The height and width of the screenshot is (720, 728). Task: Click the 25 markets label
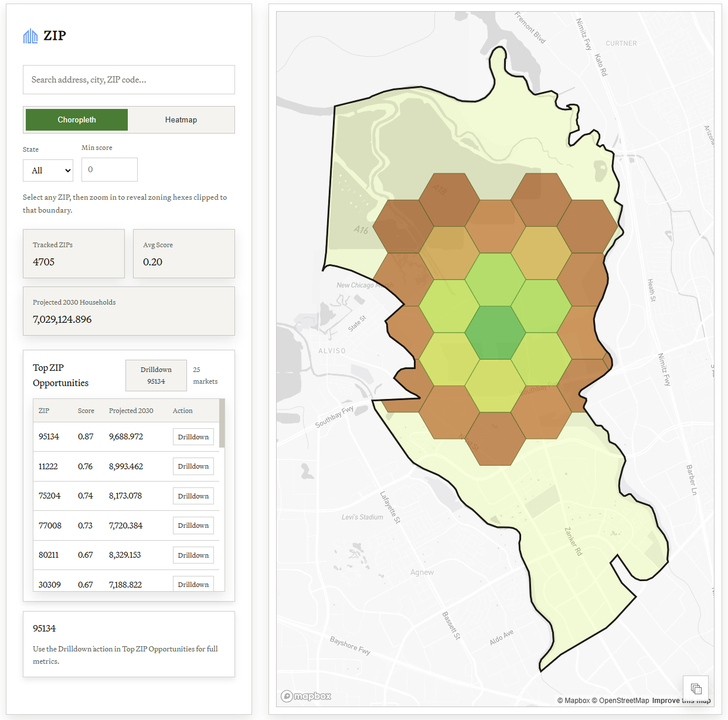click(205, 376)
